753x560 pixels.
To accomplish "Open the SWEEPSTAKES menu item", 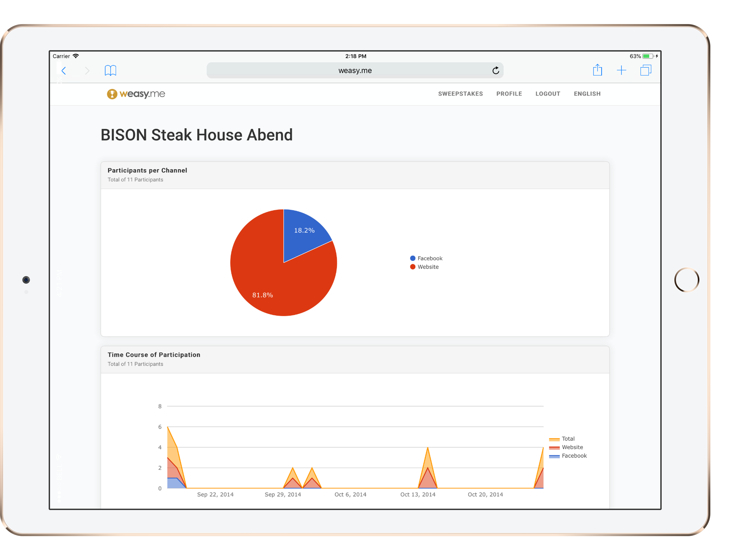I will (x=460, y=94).
